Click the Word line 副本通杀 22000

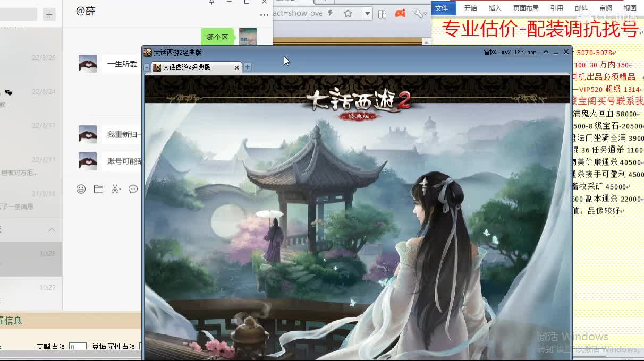[608, 199]
